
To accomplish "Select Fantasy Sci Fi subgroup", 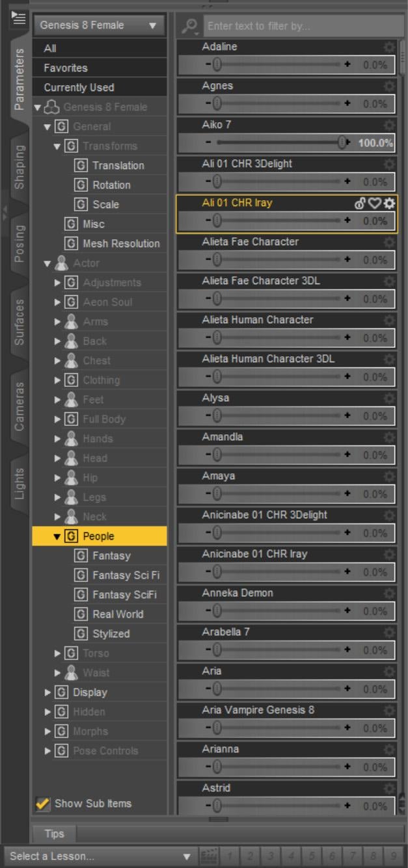I will click(x=126, y=575).
